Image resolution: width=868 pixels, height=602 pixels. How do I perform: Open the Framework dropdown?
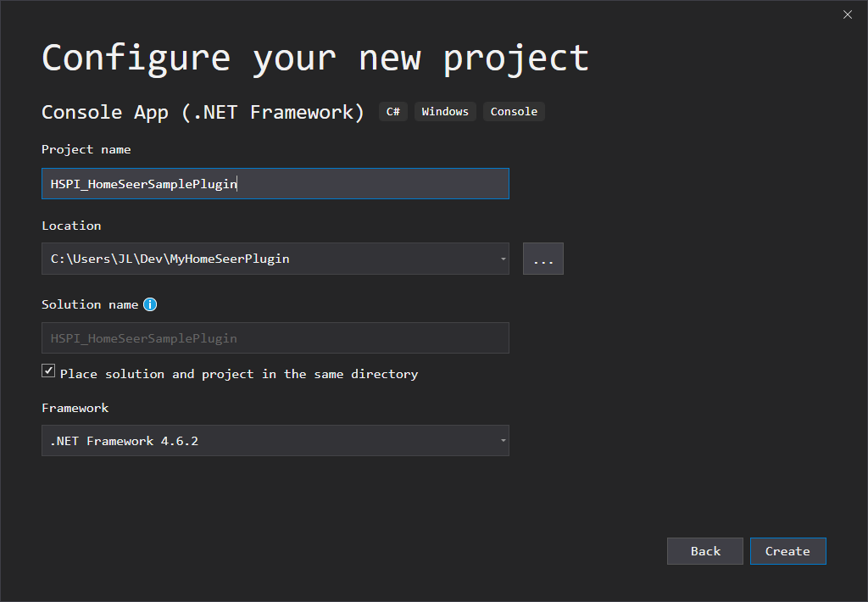502,441
